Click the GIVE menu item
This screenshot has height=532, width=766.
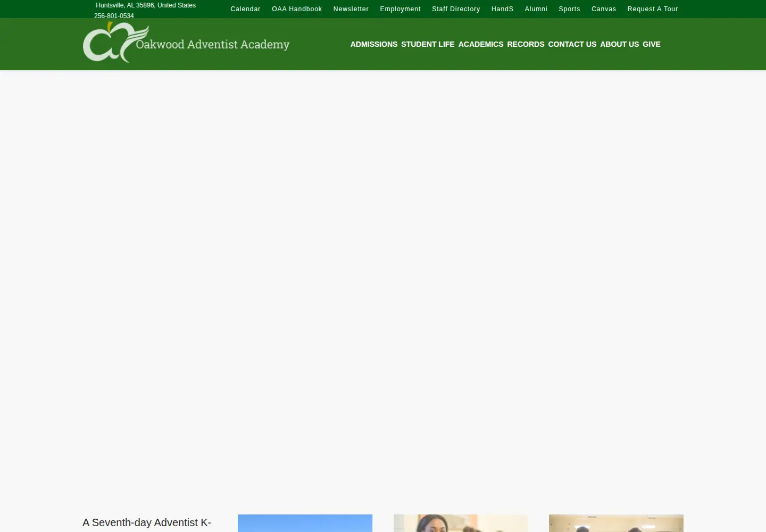click(652, 44)
